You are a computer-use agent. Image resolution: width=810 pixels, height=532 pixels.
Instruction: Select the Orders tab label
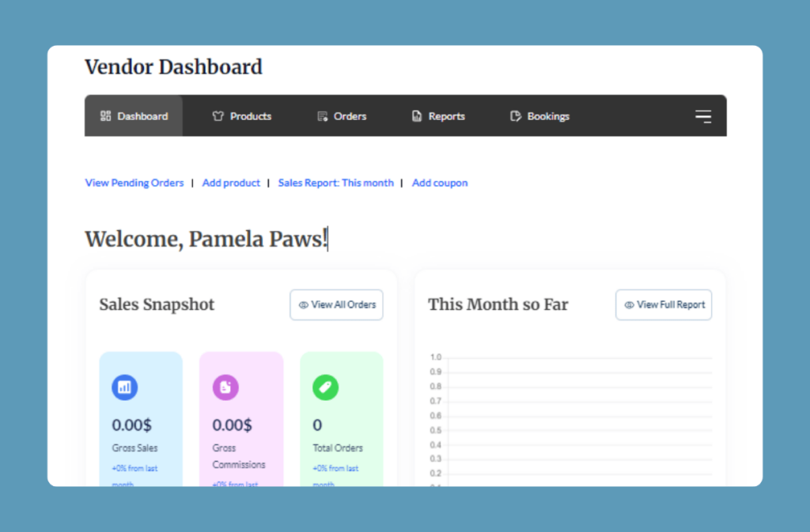coord(350,116)
